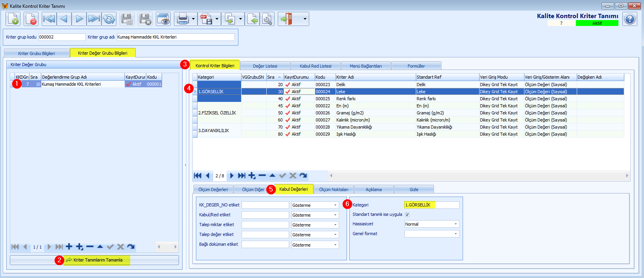Switch to the Ölçüm Noktaları tab
644x278 pixels.
tap(334, 190)
